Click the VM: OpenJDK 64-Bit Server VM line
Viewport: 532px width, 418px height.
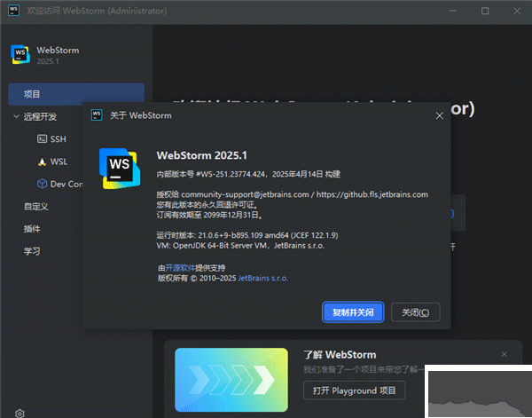click(240, 246)
